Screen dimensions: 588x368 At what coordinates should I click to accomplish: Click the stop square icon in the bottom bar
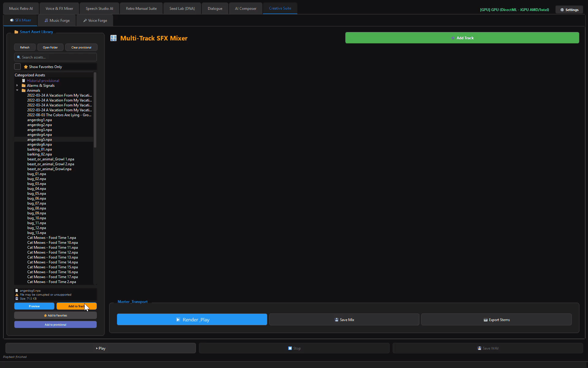click(290, 348)
